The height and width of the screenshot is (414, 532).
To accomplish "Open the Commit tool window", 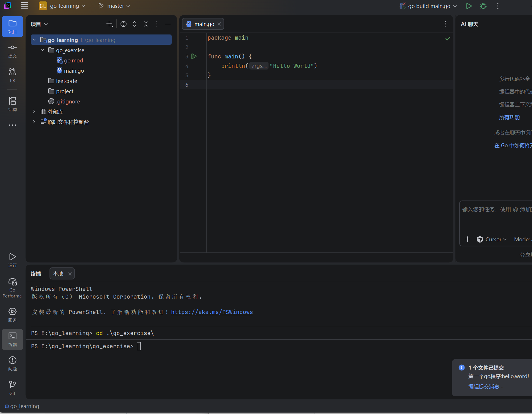I will [x=13, y=51].
